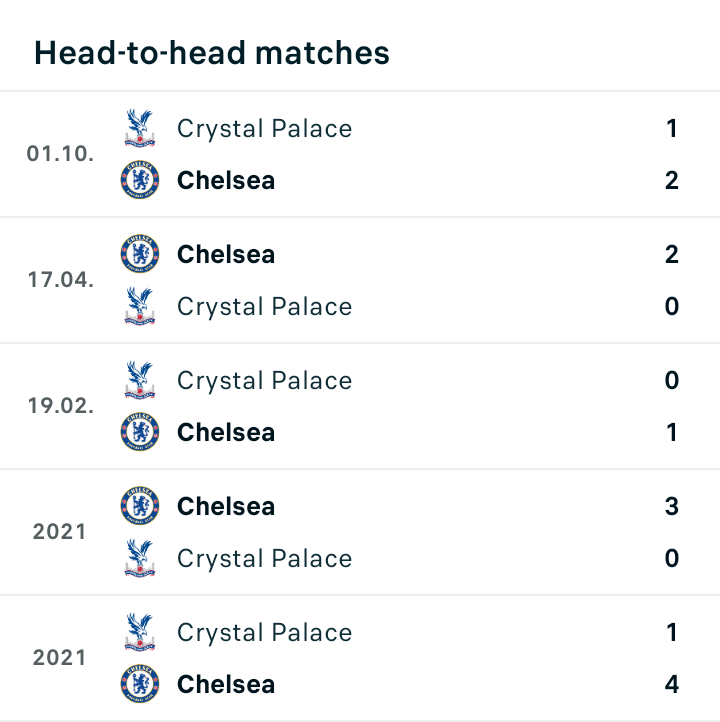This screenshot has width=720, height=722.
Task: Click the Chelsea crest in the 1-4 match
Action: [x=140, y=683]
